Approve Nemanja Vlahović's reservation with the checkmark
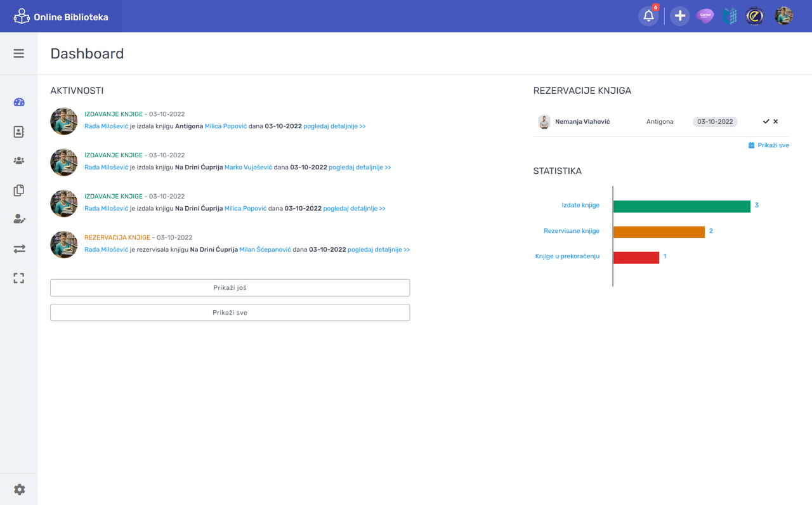Screen dimensions: 812x505 (766, 121)
